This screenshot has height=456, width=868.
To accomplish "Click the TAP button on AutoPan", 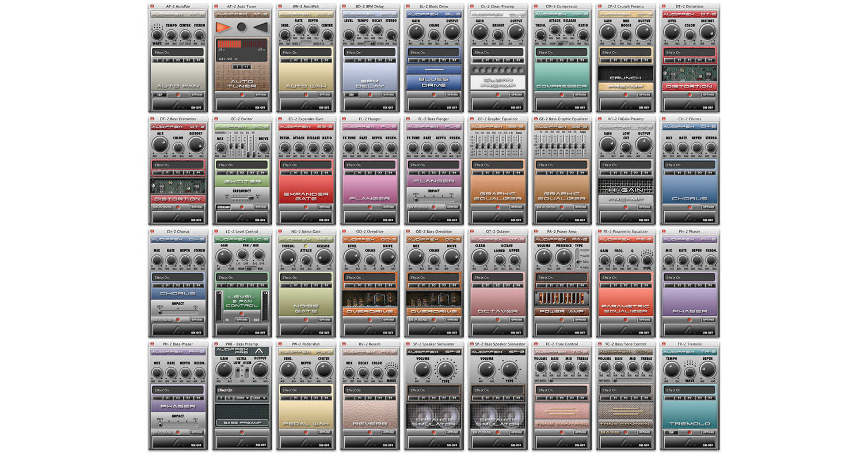I will [158, 94].
